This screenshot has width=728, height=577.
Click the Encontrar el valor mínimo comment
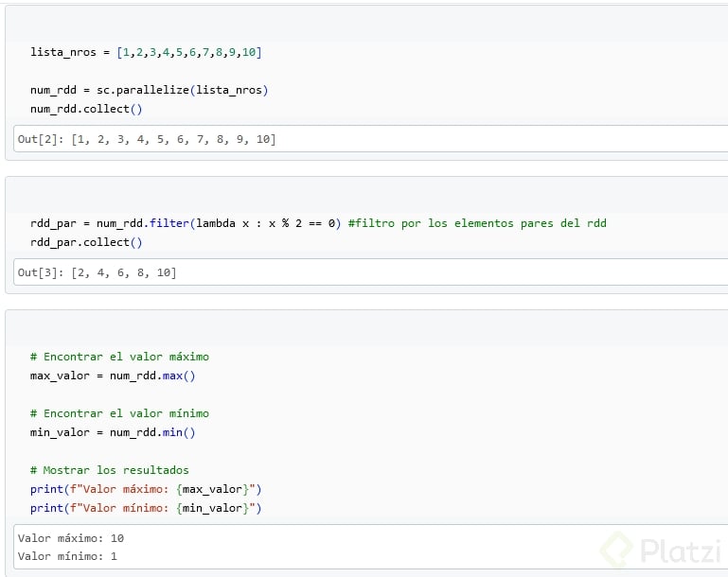(x=119, y=413)
